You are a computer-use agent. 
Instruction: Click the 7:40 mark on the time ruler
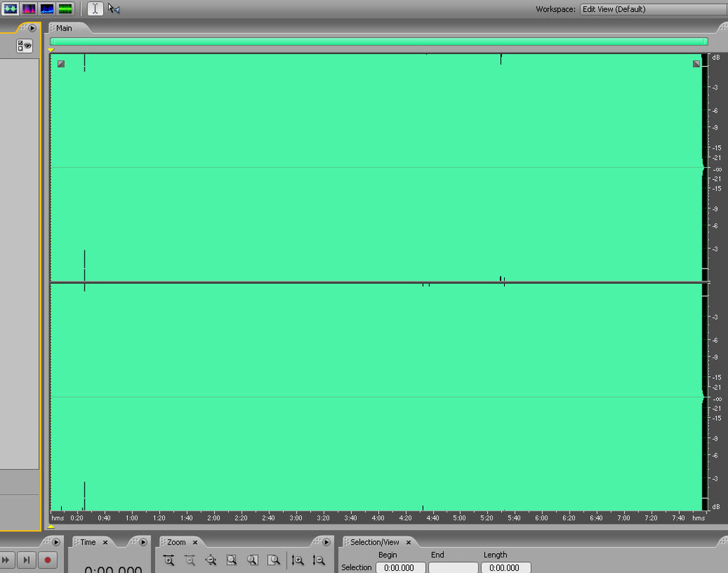coord(678,518)
